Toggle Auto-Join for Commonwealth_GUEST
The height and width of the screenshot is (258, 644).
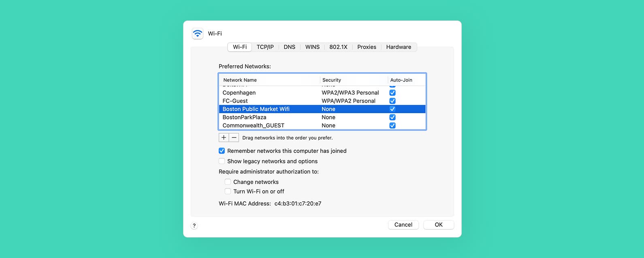click(392, 125)
